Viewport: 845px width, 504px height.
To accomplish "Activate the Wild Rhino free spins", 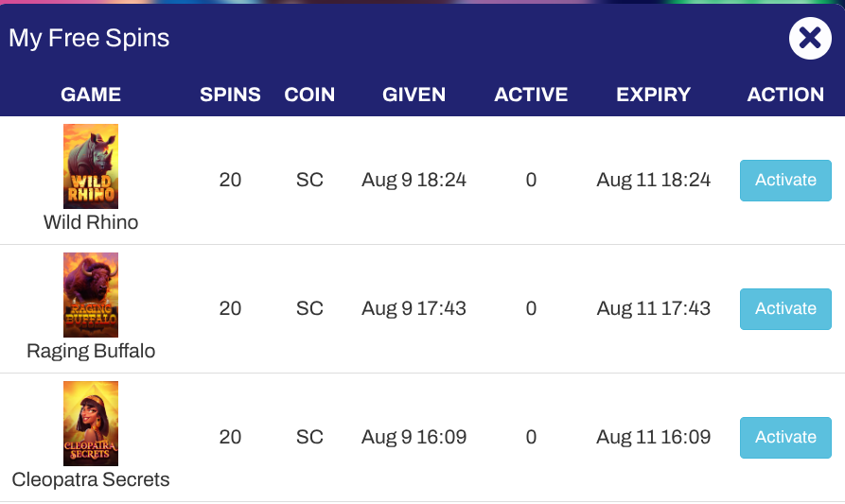I will click(x=785, y=181).
